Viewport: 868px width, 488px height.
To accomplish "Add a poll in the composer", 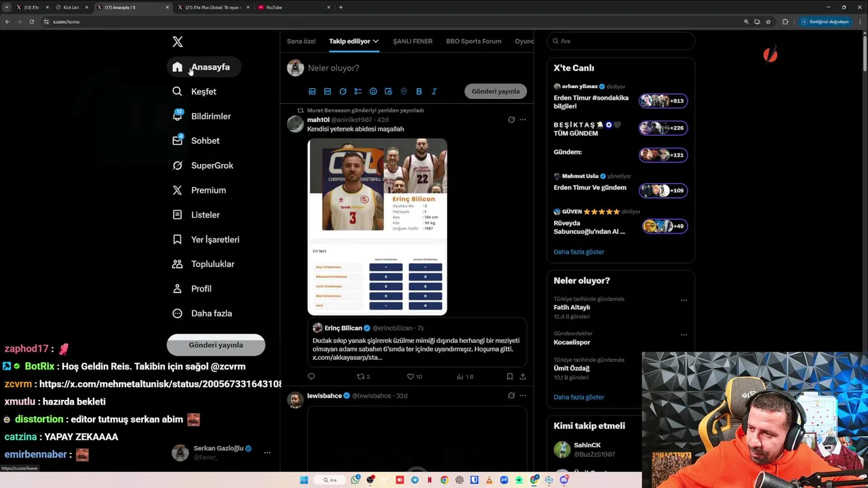I will tap(358, 91).
